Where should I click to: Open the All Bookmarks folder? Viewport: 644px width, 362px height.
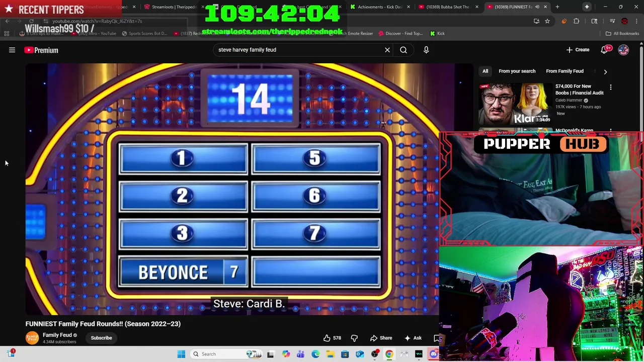coord(622,33)
